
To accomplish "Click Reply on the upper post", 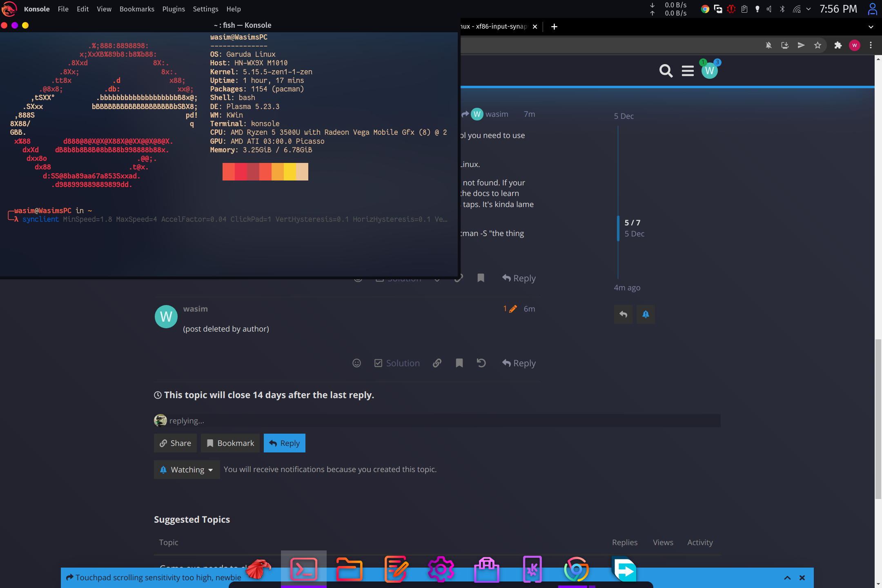I will click(519, 278).
